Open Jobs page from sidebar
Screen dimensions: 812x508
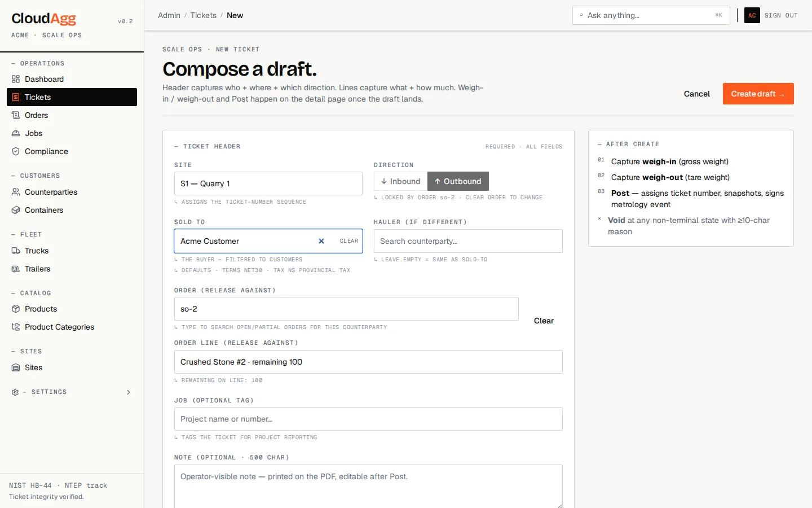72,133
